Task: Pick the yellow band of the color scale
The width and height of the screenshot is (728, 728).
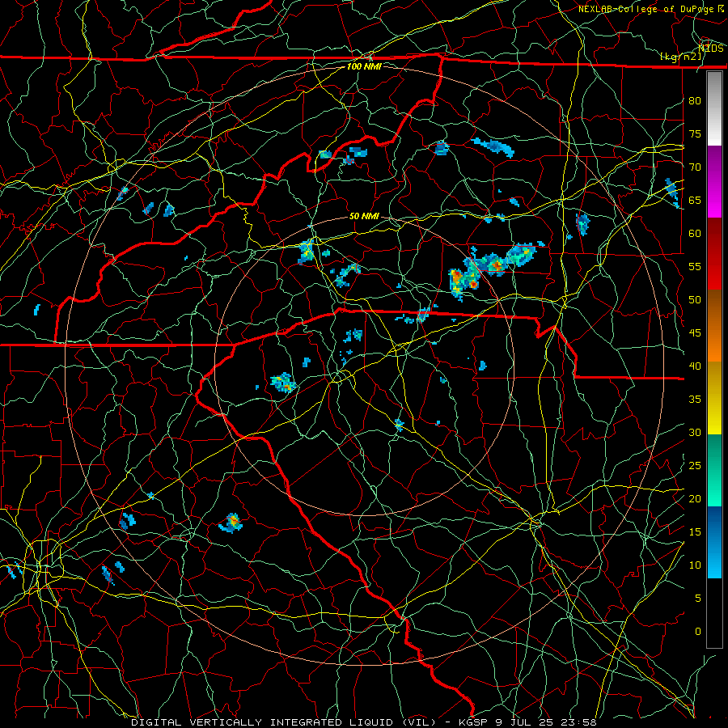Action: (x=714, y=398)
